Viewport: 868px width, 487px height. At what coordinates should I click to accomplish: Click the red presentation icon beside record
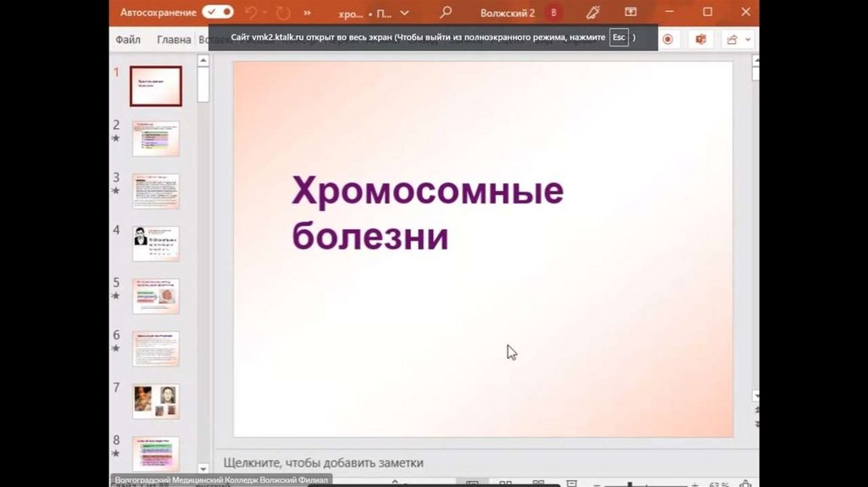(x=700, y=39)
